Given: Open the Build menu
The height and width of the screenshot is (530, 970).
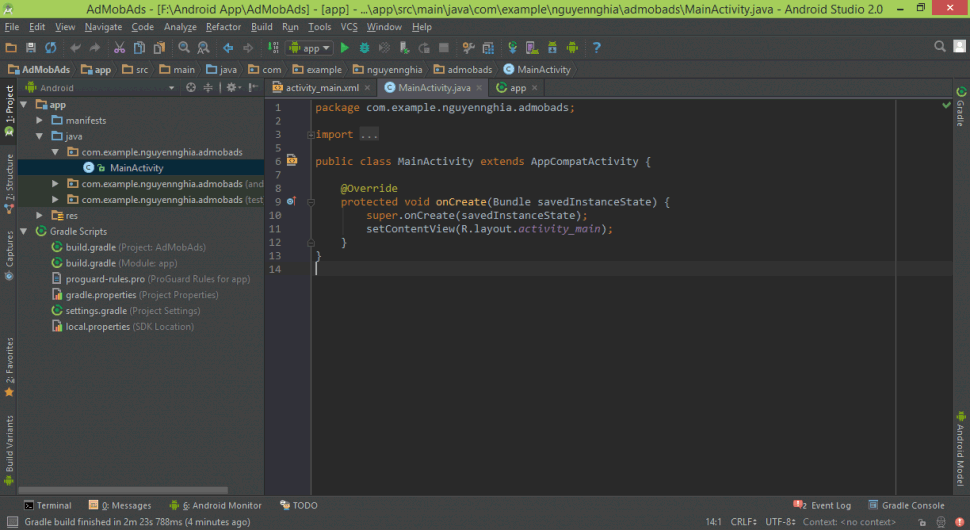Looking at the screenshot, I should coord(262,27).
